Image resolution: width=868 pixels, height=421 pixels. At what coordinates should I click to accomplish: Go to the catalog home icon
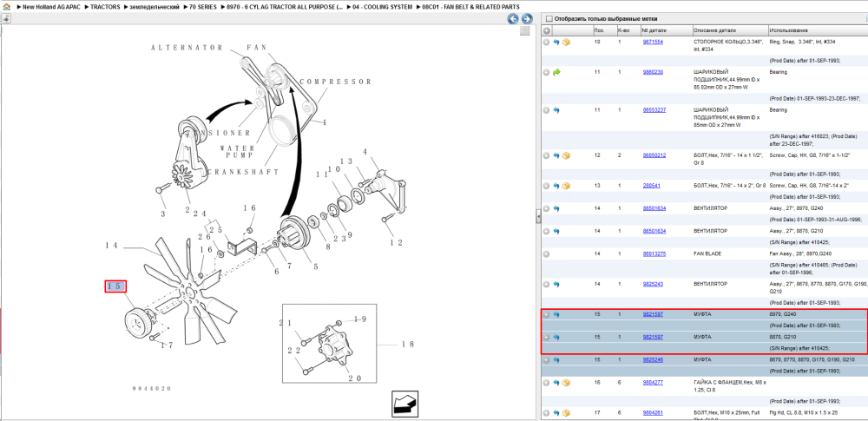point(7,7)
